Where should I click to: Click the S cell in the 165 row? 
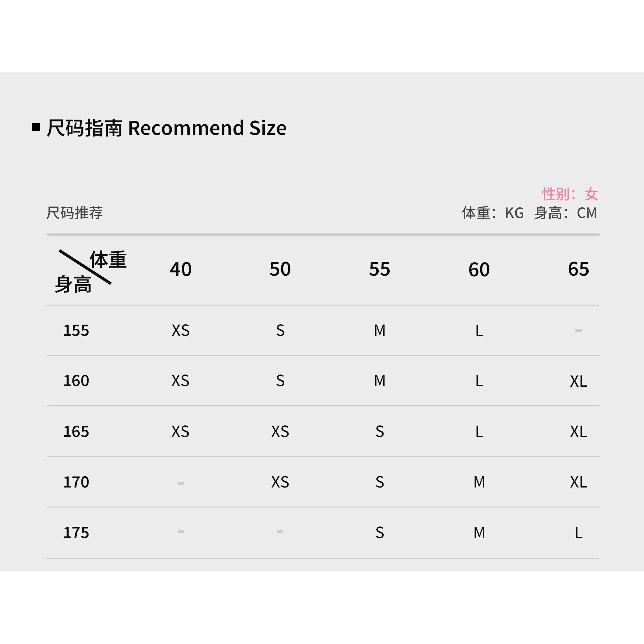379,432
